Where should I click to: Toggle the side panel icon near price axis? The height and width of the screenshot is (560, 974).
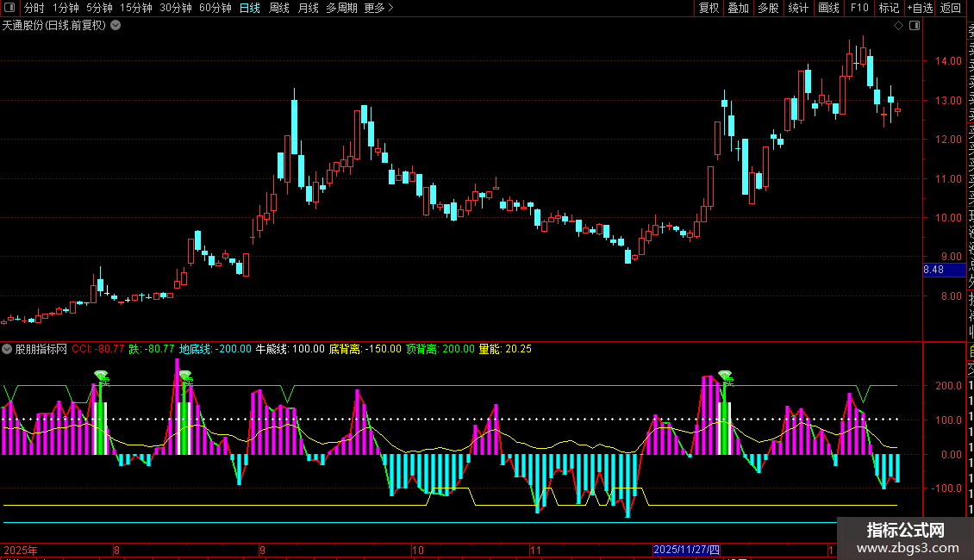coord(915,26)
